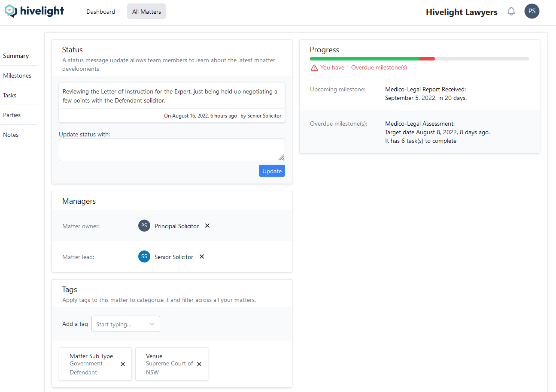Viewport: 556px width, 392px height.
Task: Click the overdue milestone warning icon
Action: pyautogui.click(x=314, y=68)
